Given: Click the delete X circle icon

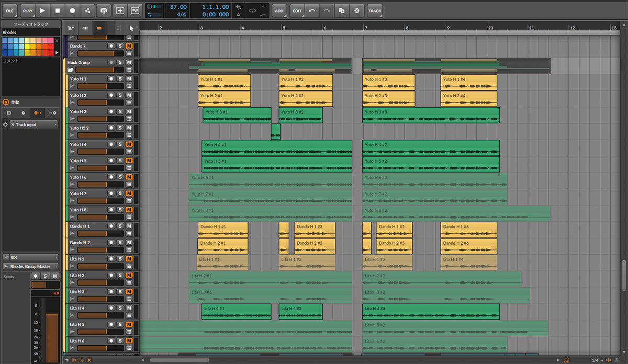Looking at the screenshot, I should [357, 10].
